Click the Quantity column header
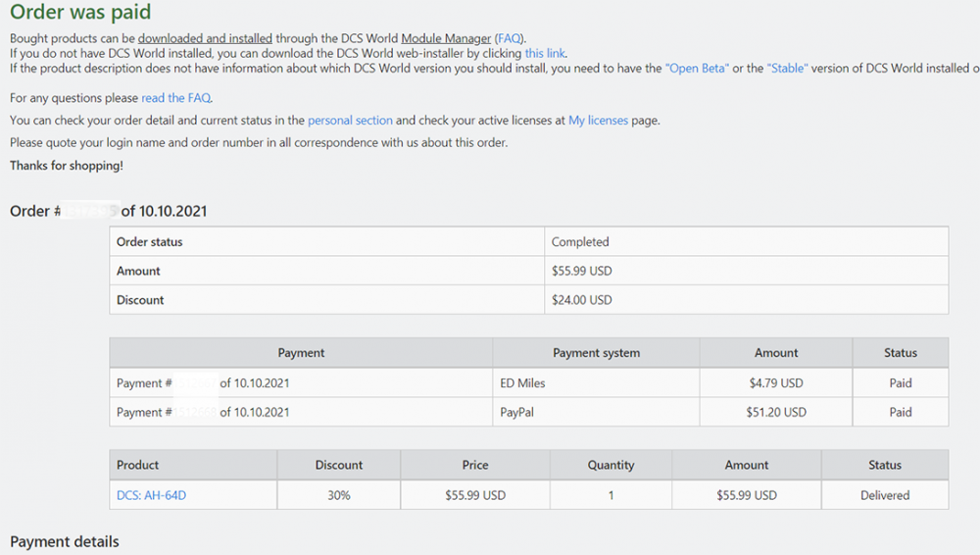 tap(611, 465)
